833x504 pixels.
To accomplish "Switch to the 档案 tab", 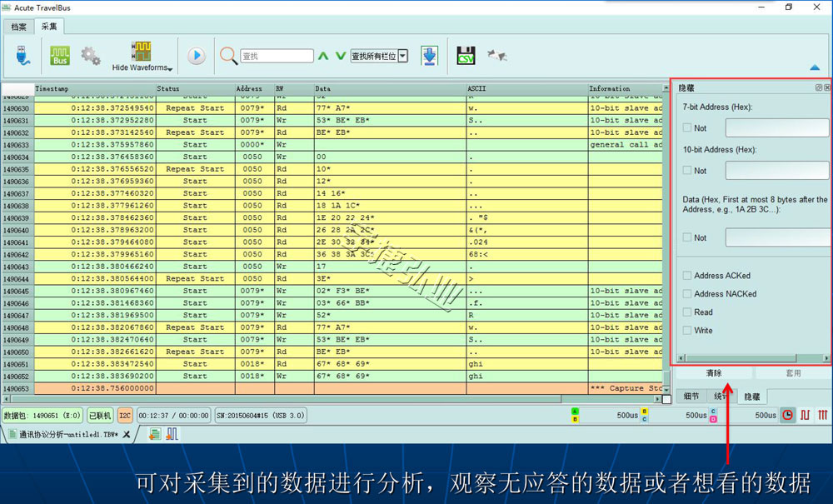I will 18,27.
